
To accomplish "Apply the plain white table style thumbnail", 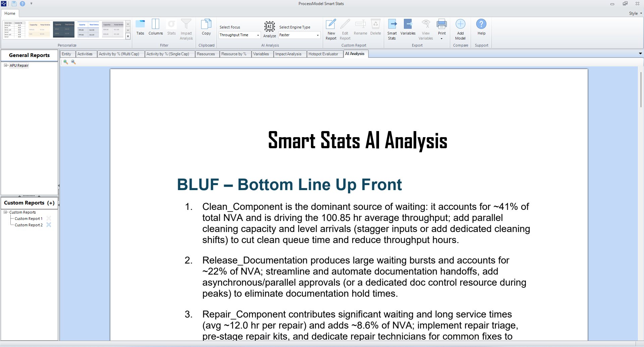I will pos(14,30).
